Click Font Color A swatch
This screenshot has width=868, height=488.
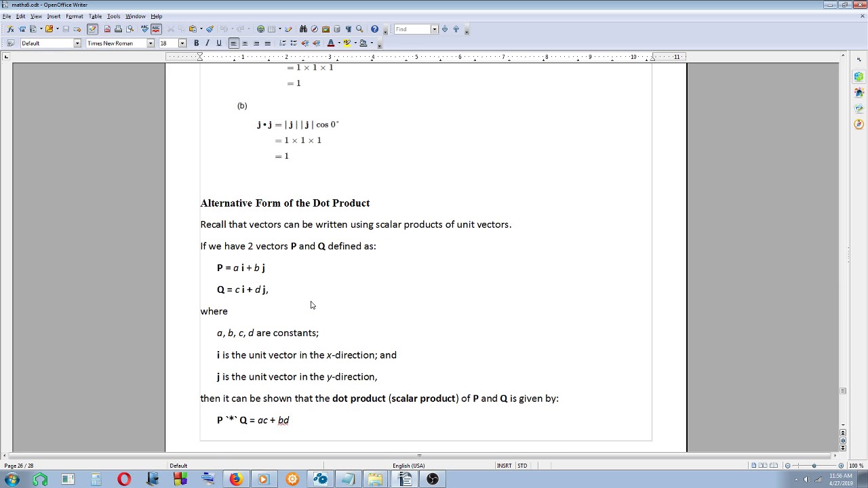tap(331, 43)
